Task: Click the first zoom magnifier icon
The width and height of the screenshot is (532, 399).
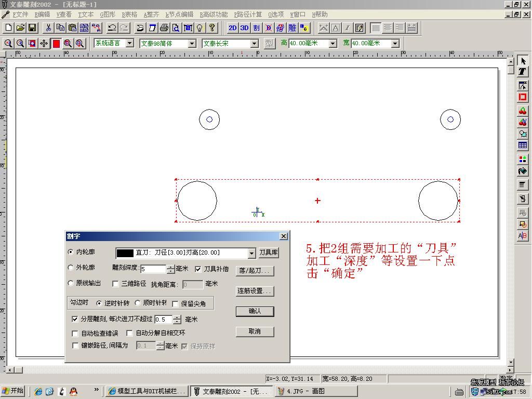Action: coord(8,44)
